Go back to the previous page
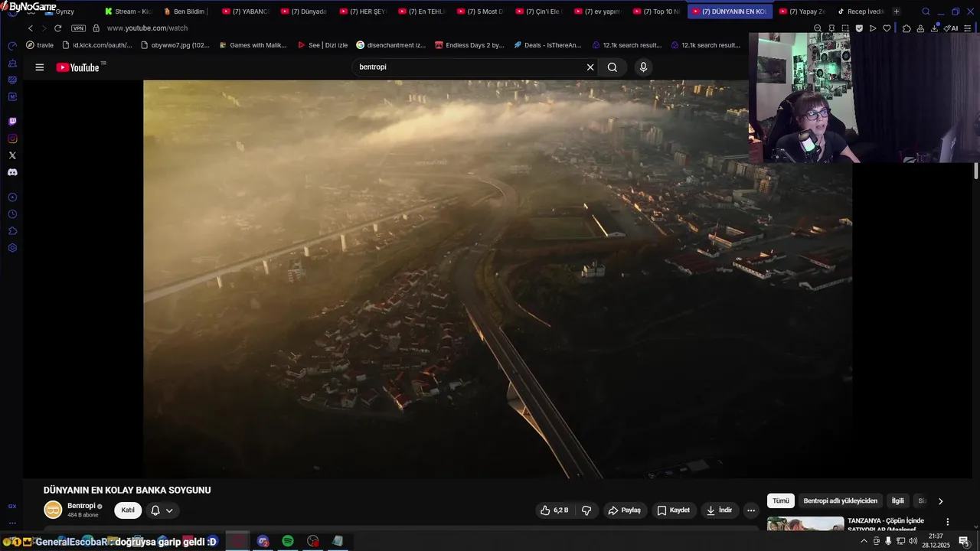The image size is (980, 551). (31, 28)
